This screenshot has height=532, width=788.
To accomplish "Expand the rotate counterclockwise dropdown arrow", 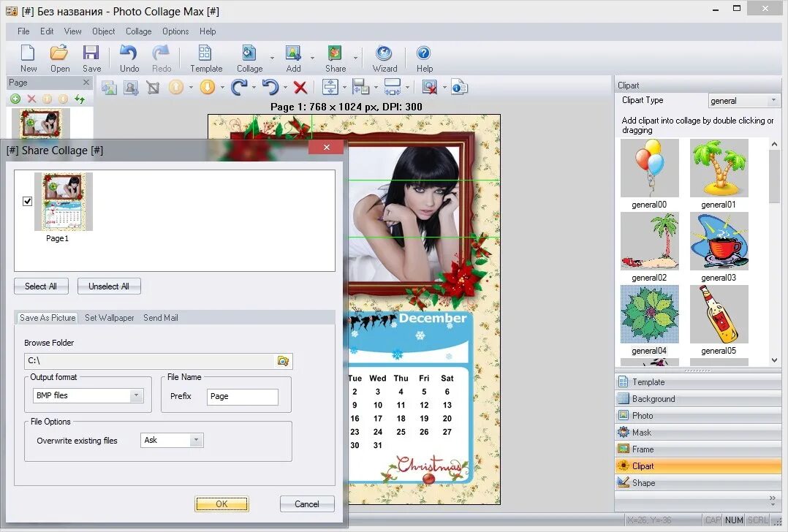I will [x=285, y=88].
